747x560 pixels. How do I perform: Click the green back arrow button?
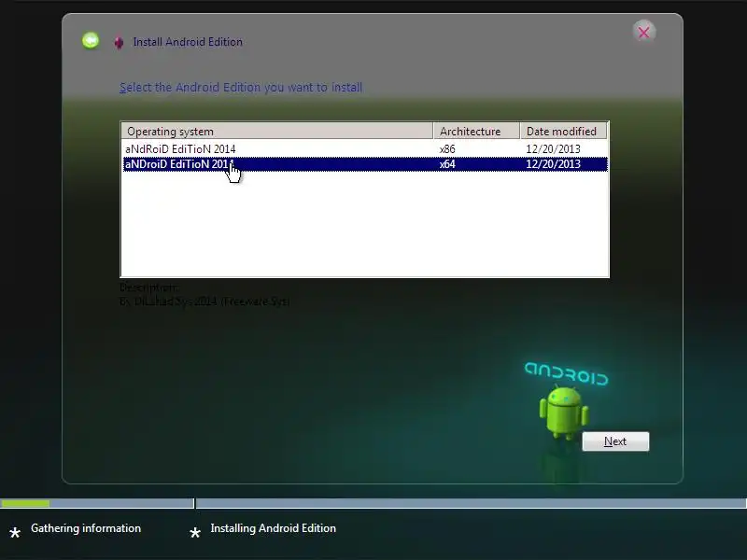coord(91,40)
